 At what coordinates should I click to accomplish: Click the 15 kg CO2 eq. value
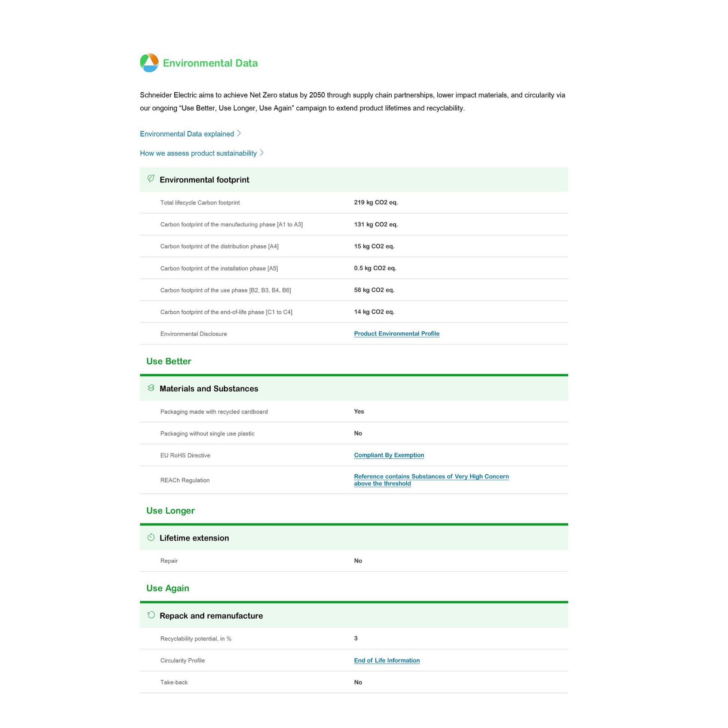click(x=374, y=246)
